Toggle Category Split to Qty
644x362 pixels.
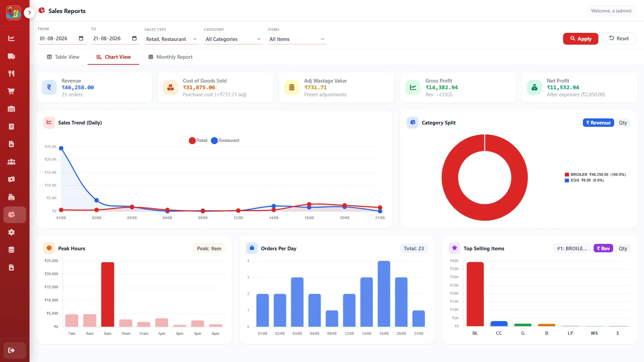click(x=623, y=123)
